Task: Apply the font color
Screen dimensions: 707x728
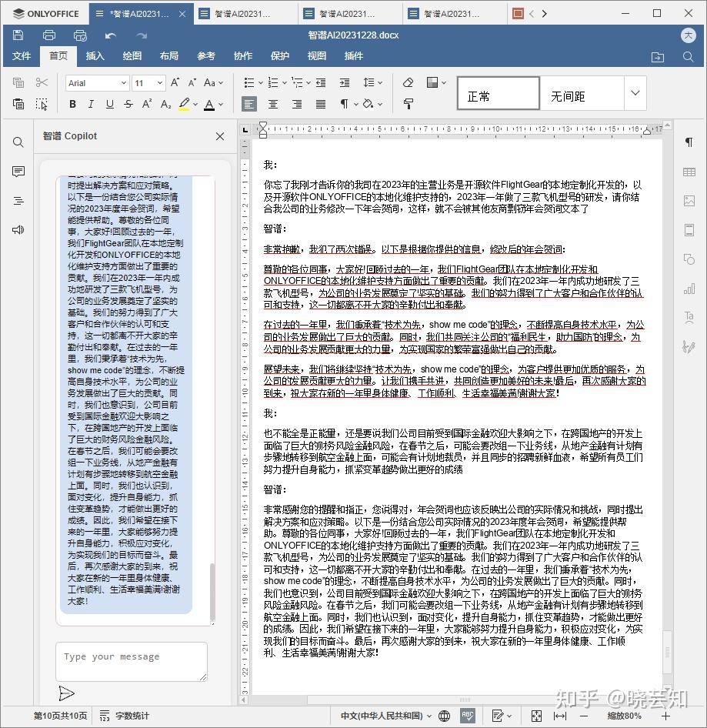Action: [x=209, y=104]
